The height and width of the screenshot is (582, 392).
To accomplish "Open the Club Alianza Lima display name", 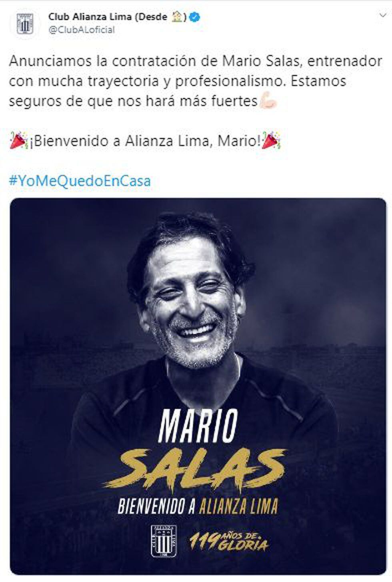I will [108, 17].
